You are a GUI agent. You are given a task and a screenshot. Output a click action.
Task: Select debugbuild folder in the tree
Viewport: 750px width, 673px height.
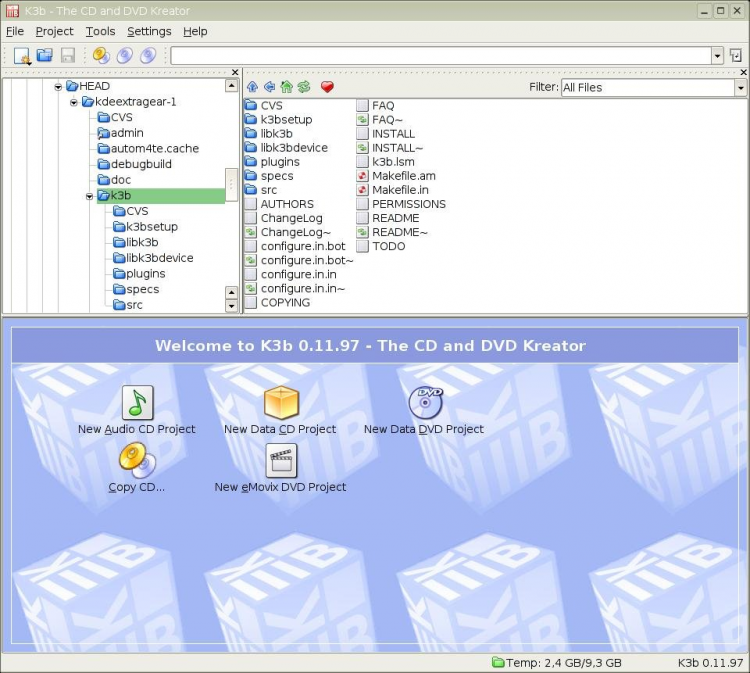(x=134, y=165)
